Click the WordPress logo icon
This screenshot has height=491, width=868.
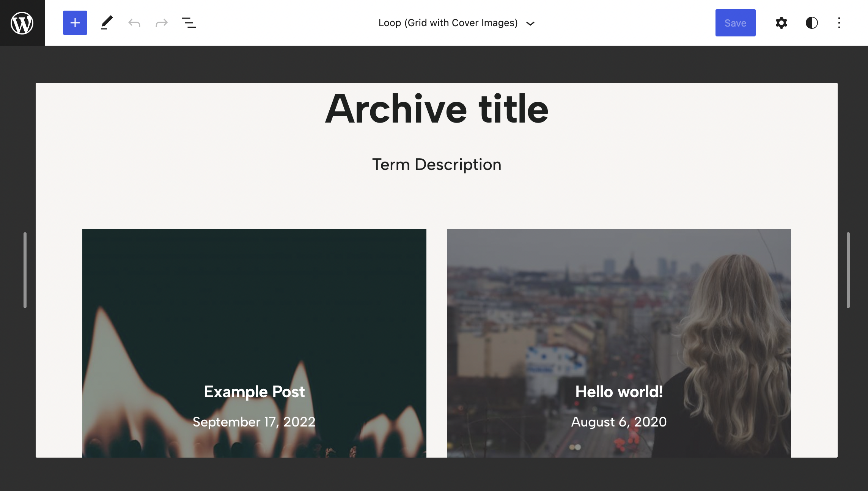point(22,23)
